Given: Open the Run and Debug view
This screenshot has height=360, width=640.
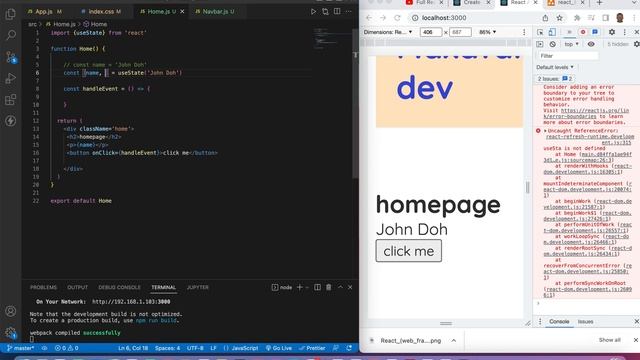Looking at the screenshot, I should 11,78.
